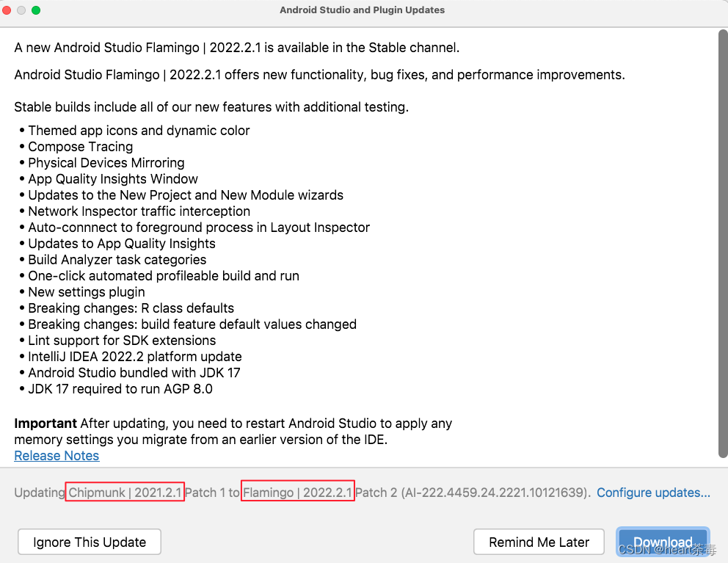Start the update with the Download button
This screenshot has width=728, height=563.
[x=663, y=542]
